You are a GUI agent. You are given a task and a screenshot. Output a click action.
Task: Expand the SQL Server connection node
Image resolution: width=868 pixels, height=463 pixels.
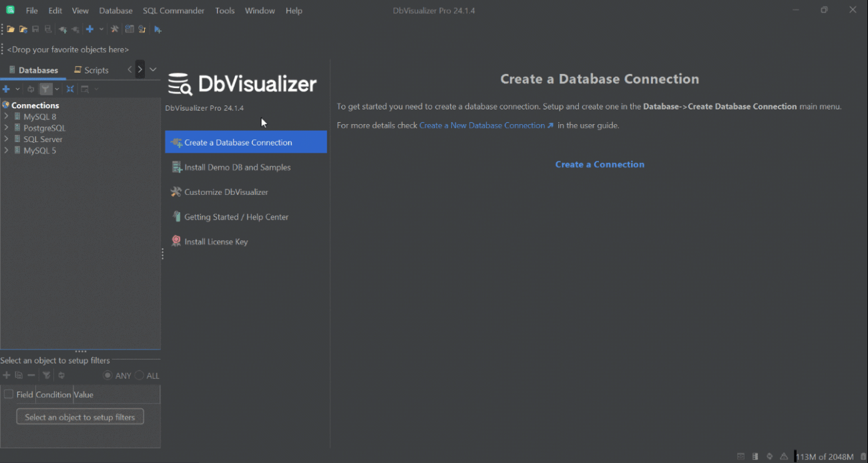6,139
